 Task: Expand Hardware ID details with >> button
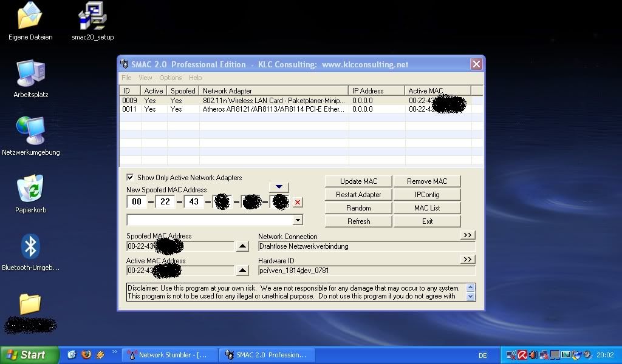pyautogui.click(x=467, y=260)
